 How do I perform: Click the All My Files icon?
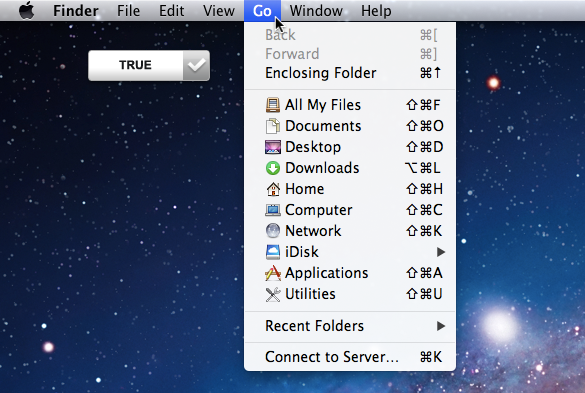tap(273, 105)
